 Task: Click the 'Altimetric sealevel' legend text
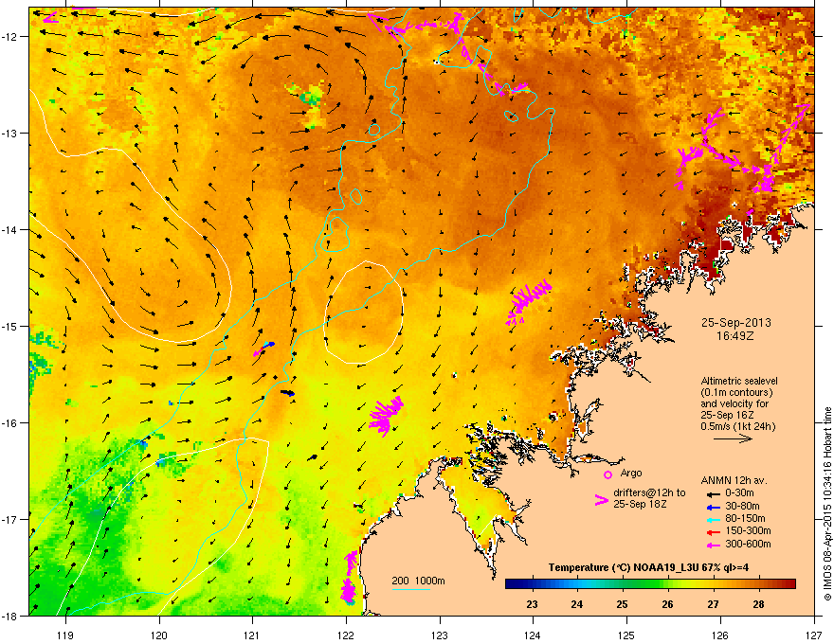[739, 381]
